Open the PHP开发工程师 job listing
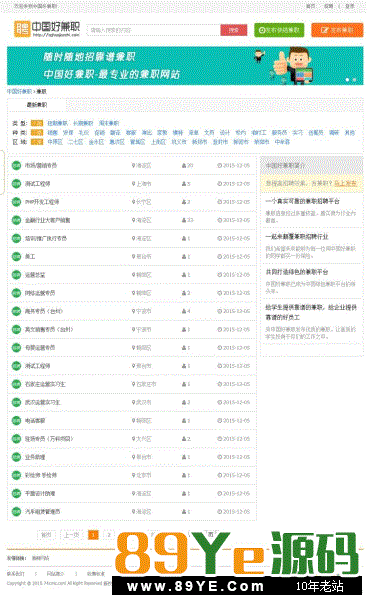367x600 pixels. coord(42,202)
